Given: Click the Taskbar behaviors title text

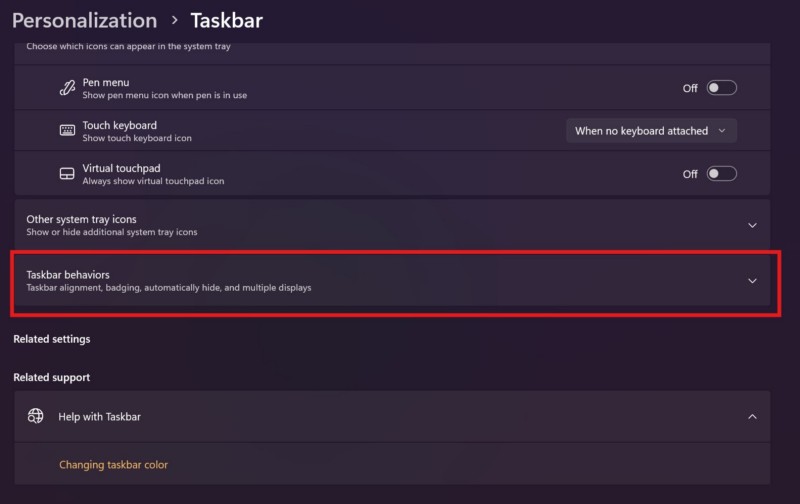Looking at the screenshot, I should coord(68,274).
